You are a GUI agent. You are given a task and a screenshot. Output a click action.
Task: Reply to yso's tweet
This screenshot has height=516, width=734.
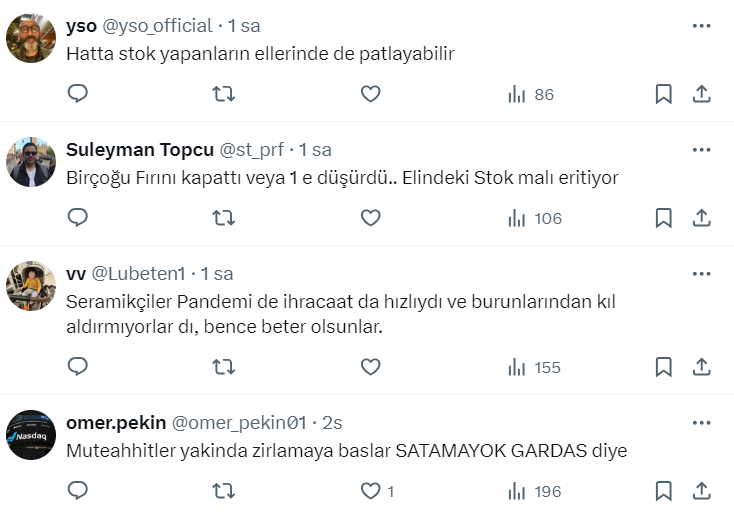click(x=78, y=94)
